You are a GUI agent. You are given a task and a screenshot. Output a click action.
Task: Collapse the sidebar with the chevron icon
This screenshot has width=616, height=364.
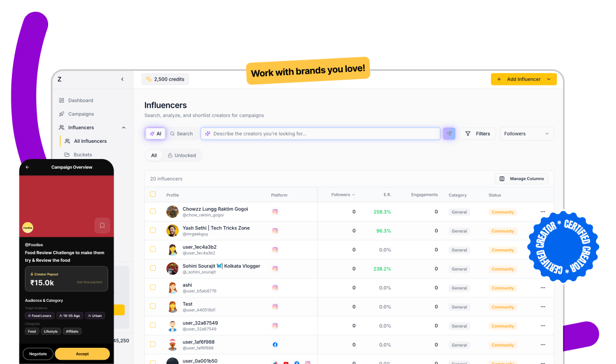[122, 80]
